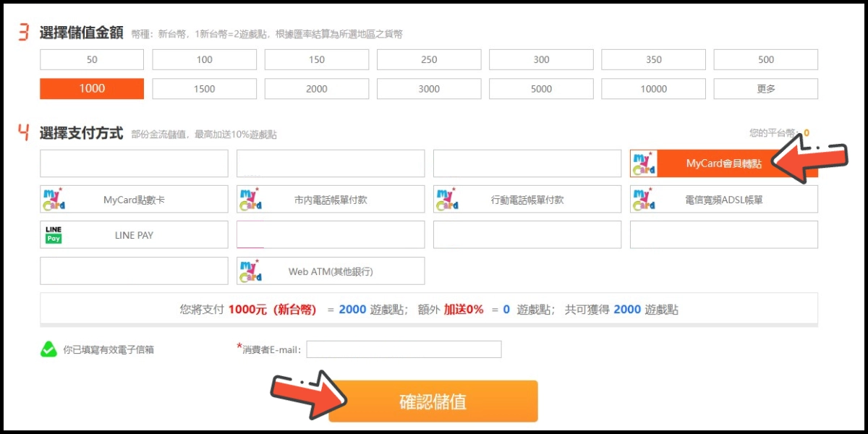The height and width of the screenshot is (434, 868).
Task: Choose the 350 amount option
Action: pyautogui.click(x=654, y=59)
